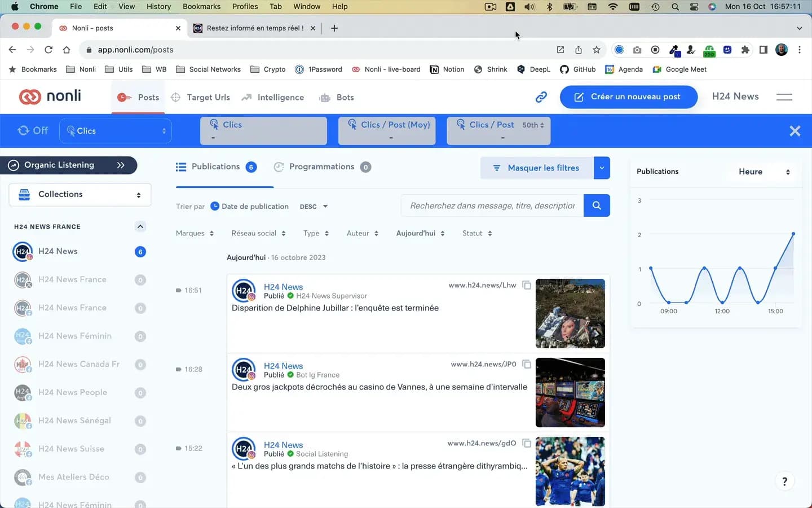This screenshot has height=508, width=812.
Task: Open the Marques filter
Action: click(195, 233)
